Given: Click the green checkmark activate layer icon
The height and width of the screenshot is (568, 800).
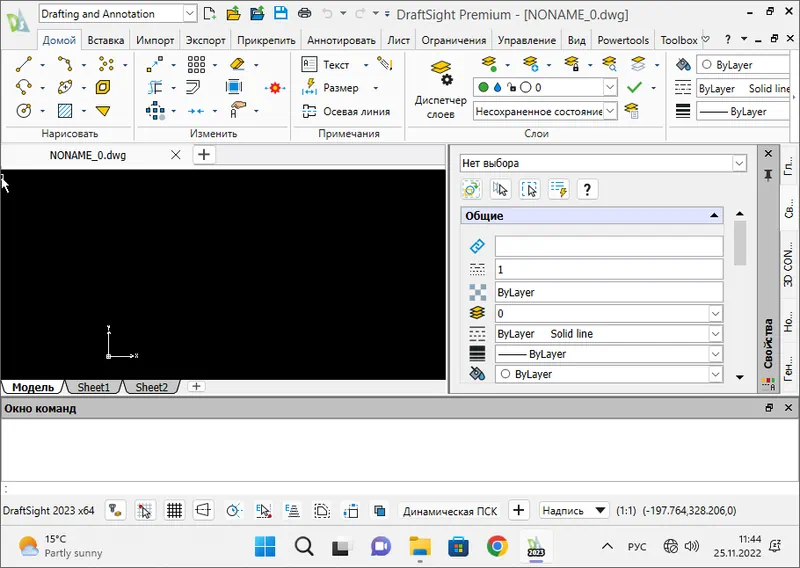Looking at the screenshot, I should (634, 87).
